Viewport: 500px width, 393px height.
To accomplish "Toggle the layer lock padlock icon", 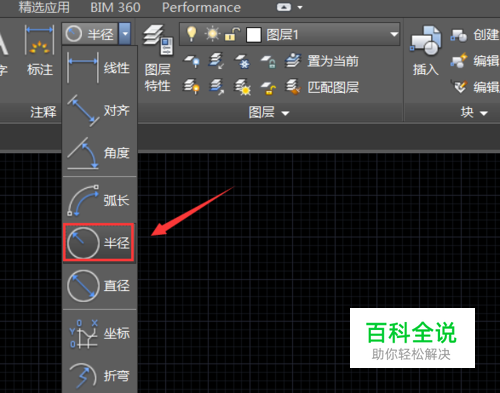I will click(x=232, y=34).
